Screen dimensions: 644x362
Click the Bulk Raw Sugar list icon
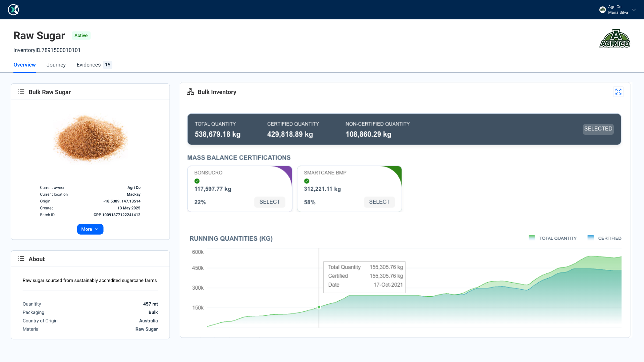(x=21, y=92)
